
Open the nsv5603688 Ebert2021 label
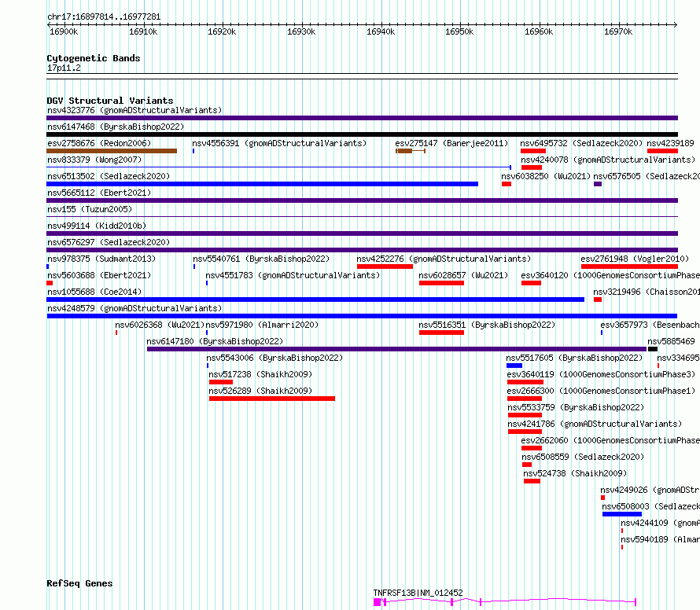99,275
